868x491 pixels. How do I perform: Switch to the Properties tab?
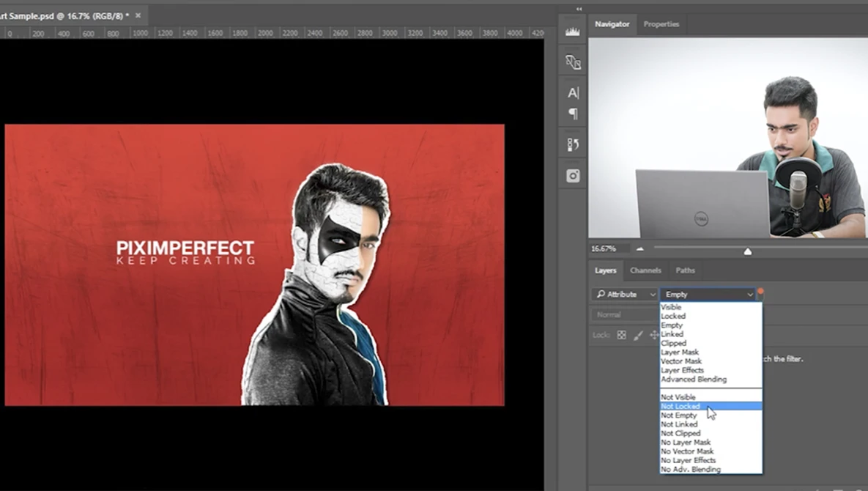[x=661, y=23]
